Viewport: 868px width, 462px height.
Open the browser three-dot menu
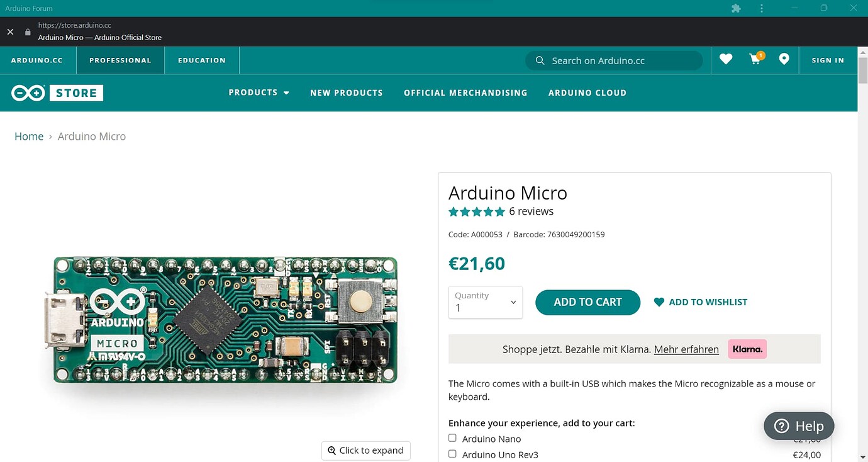pyautogui.click(x=761, y=8)
